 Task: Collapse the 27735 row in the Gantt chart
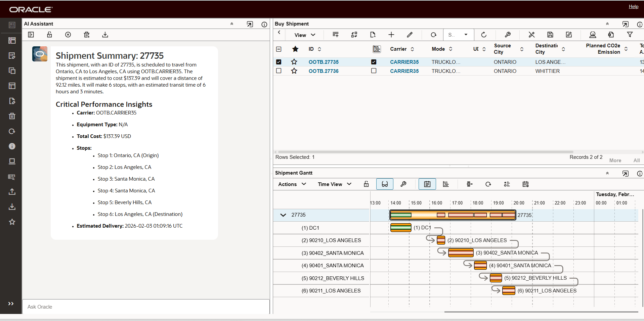coord(283,215)
